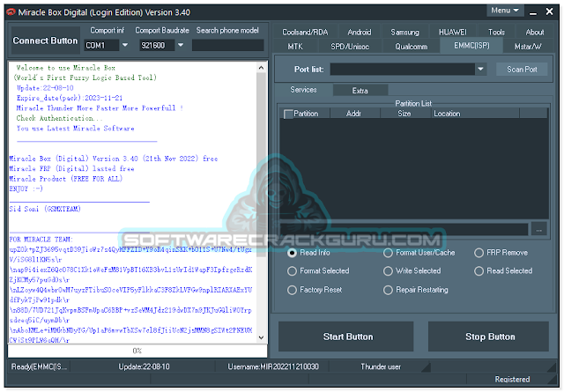Click the 'Sid Soni (GSMXTEAM)' log line

(x=45, y=209)
